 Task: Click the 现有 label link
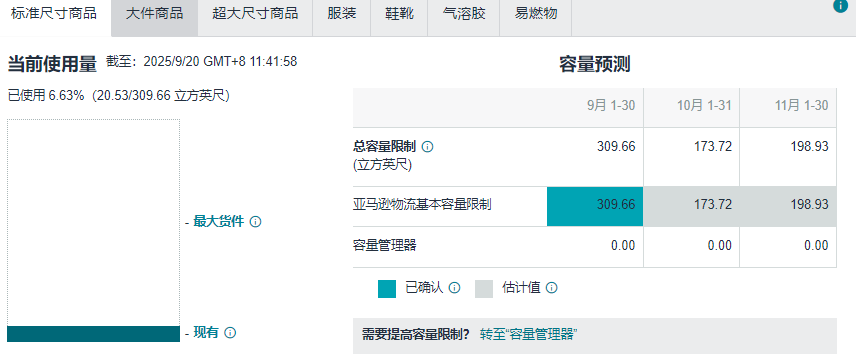tap(206, 333)
